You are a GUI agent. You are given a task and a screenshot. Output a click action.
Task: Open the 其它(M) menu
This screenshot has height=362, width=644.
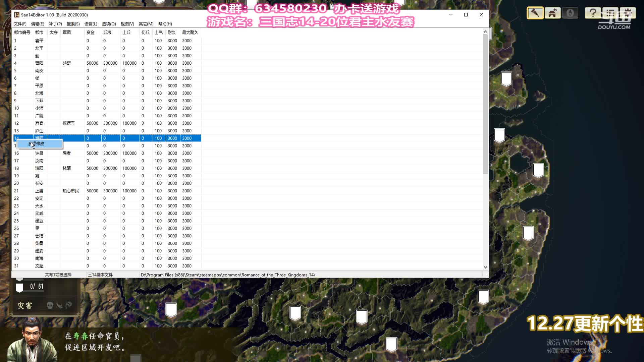click(146, 24)
